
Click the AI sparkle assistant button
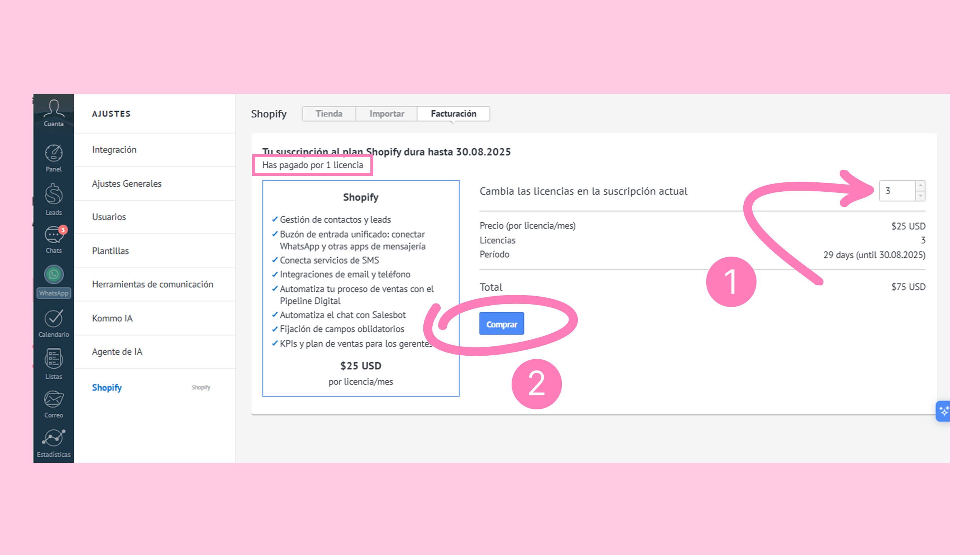coord(943,411)
